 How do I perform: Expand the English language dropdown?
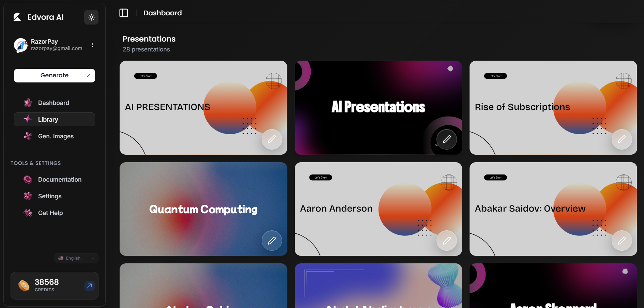(x=76, y=258)
